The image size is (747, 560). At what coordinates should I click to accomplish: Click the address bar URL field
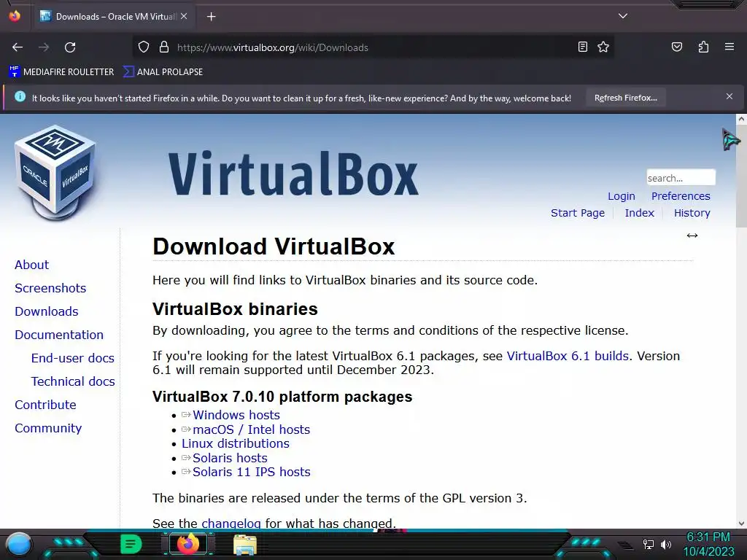[x=371, y=47]
